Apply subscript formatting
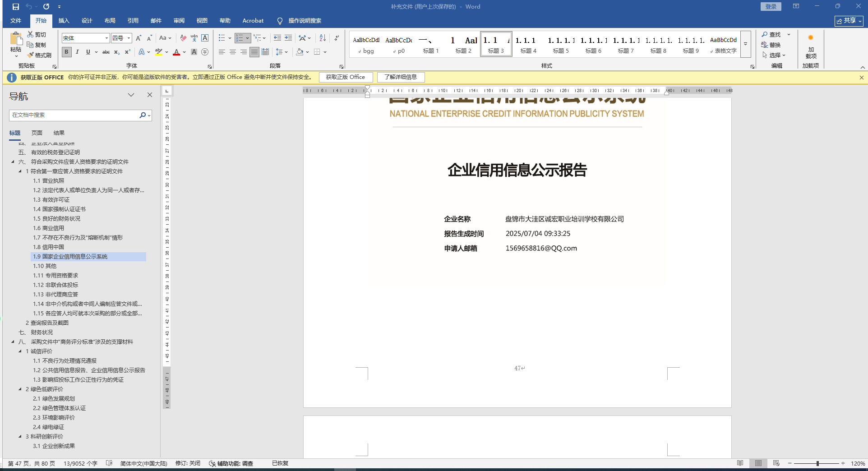This screenshot has width=868, height=471. point(117,52)
